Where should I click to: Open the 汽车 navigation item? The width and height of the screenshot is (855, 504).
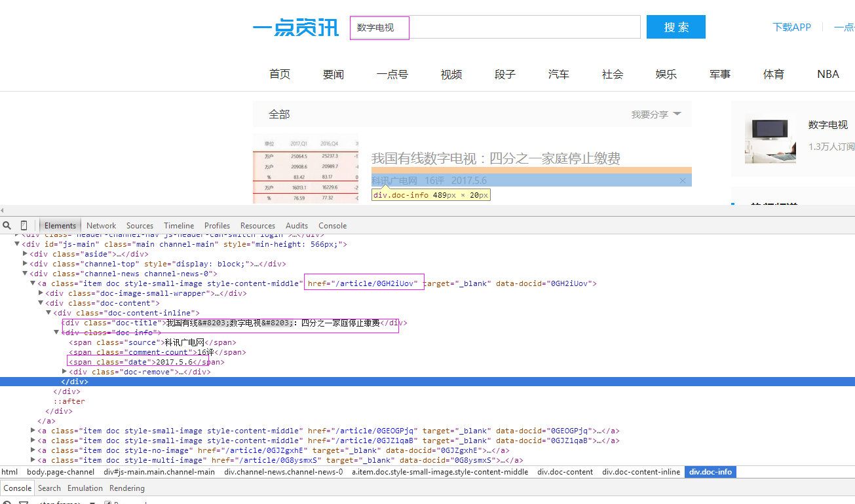559,75
